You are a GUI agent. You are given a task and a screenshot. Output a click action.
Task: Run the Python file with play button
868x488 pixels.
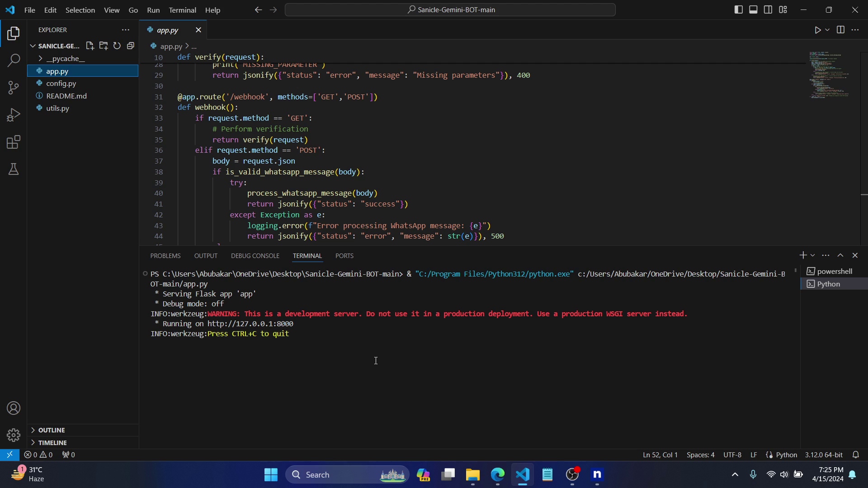click(817, 30)
